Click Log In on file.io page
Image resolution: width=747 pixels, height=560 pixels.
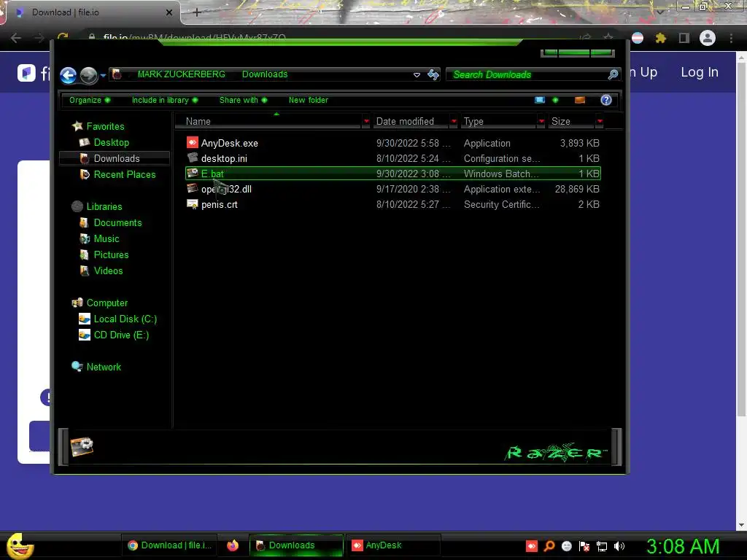click(700, 72)
